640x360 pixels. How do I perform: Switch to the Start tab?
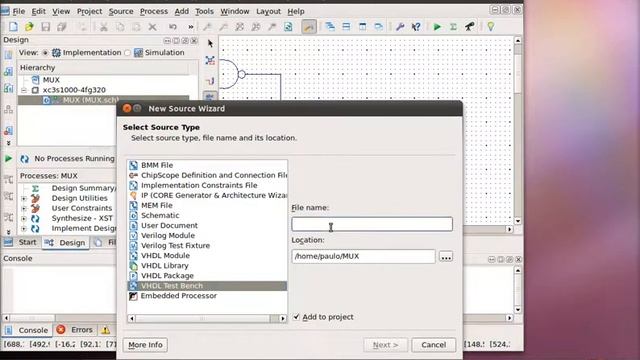coord(21,242)
